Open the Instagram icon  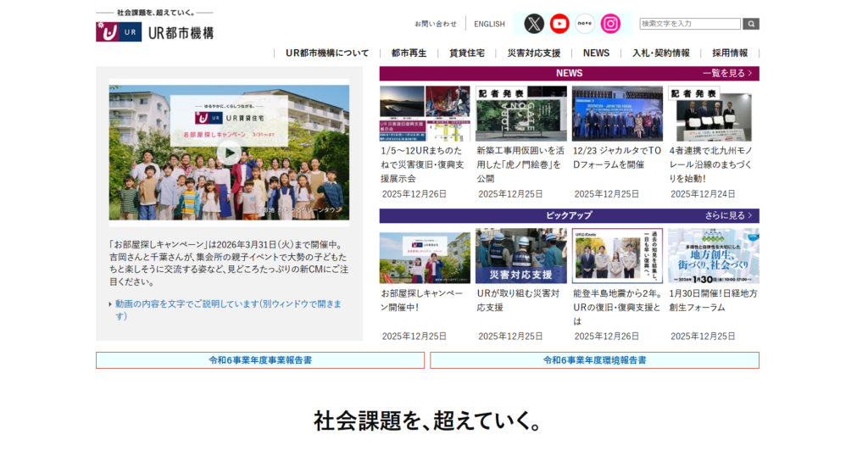pyautogui.click(x=610, y=24)
